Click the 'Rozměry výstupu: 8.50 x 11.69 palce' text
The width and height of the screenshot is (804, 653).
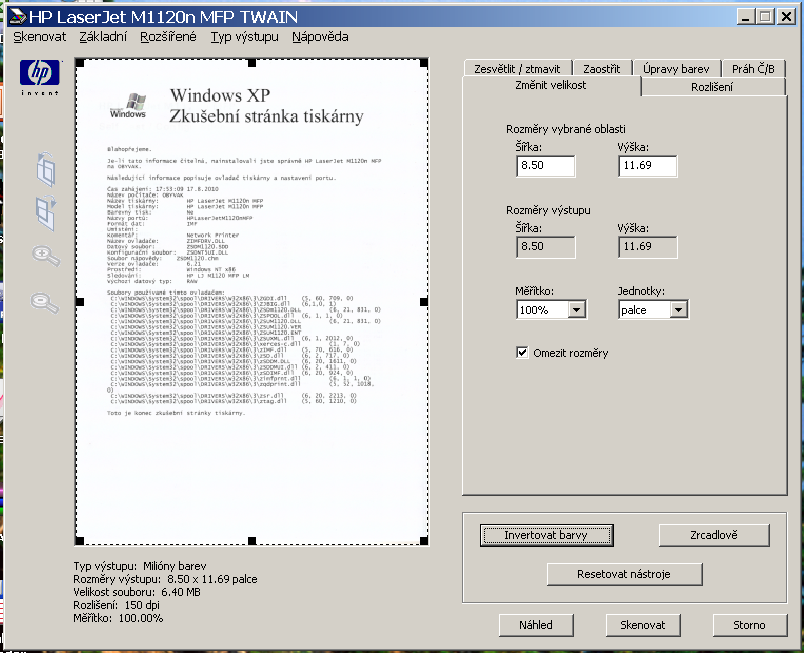click(165, 579)
